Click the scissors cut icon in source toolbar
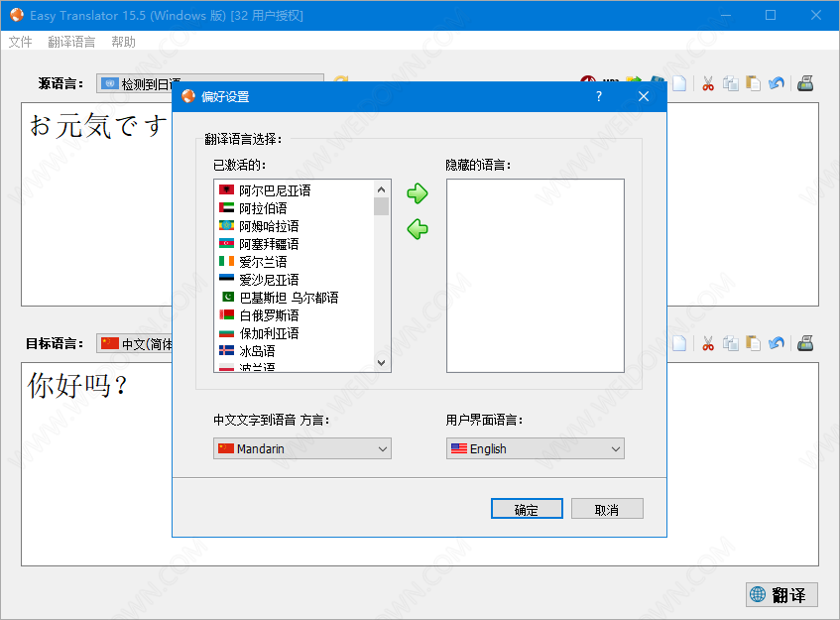 (708, 84)
